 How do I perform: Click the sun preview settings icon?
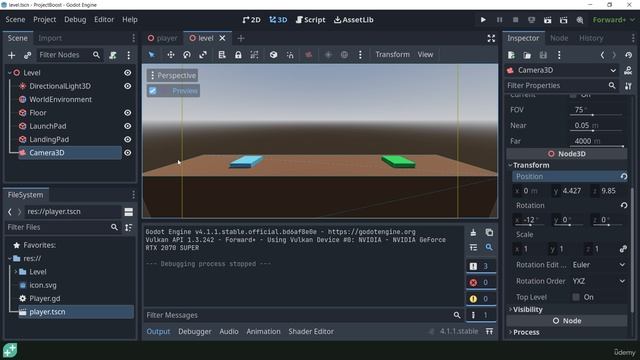click(328, 55)
